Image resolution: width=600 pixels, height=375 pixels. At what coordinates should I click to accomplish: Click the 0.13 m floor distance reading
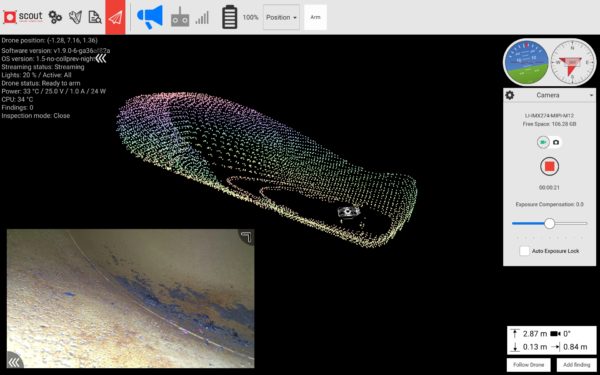535,347
